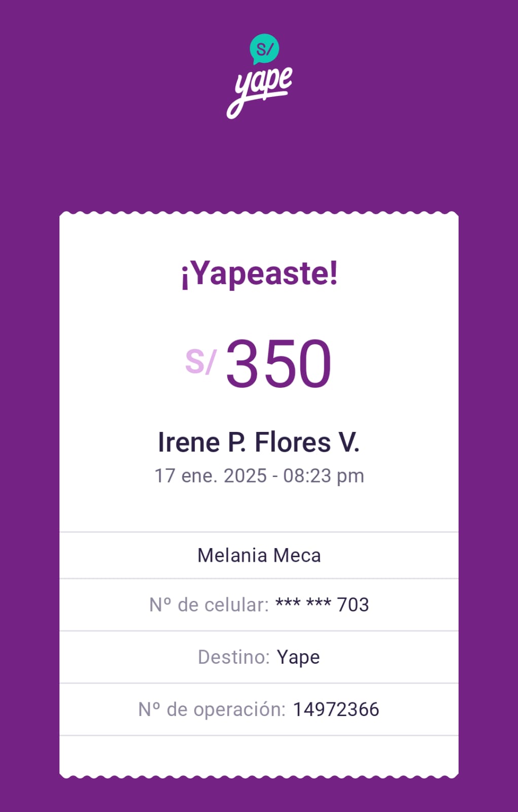Select the Yape destination value
518x812 pixels.
298,657
